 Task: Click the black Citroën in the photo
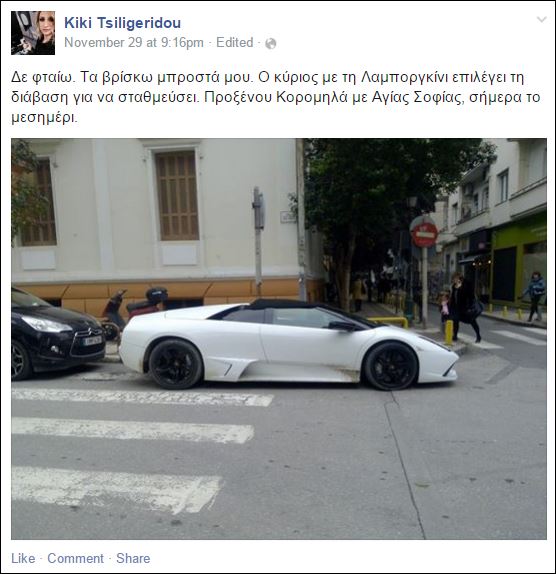click(x=57, y=333)
